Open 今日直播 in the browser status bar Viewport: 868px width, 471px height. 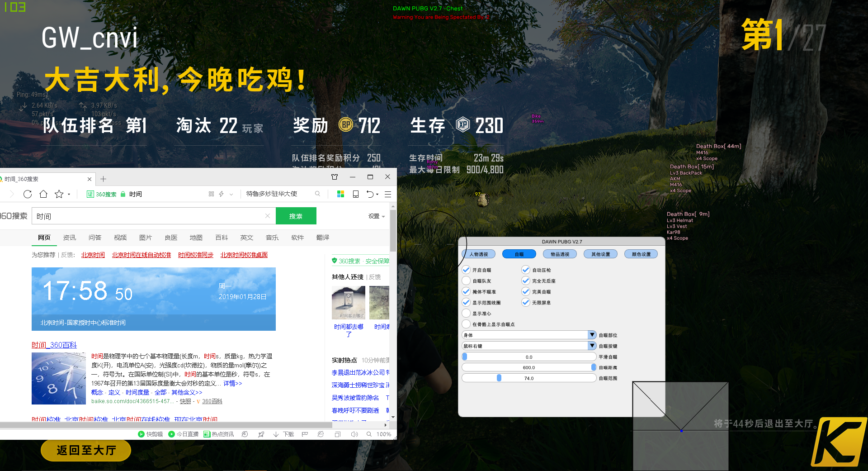pos(183,434)
